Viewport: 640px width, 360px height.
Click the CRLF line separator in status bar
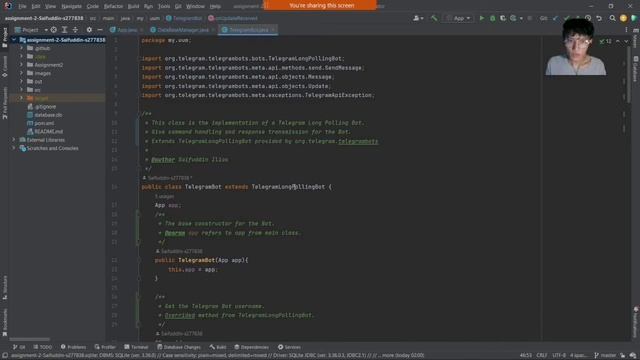pyautogui.click(x=542, y=355)
